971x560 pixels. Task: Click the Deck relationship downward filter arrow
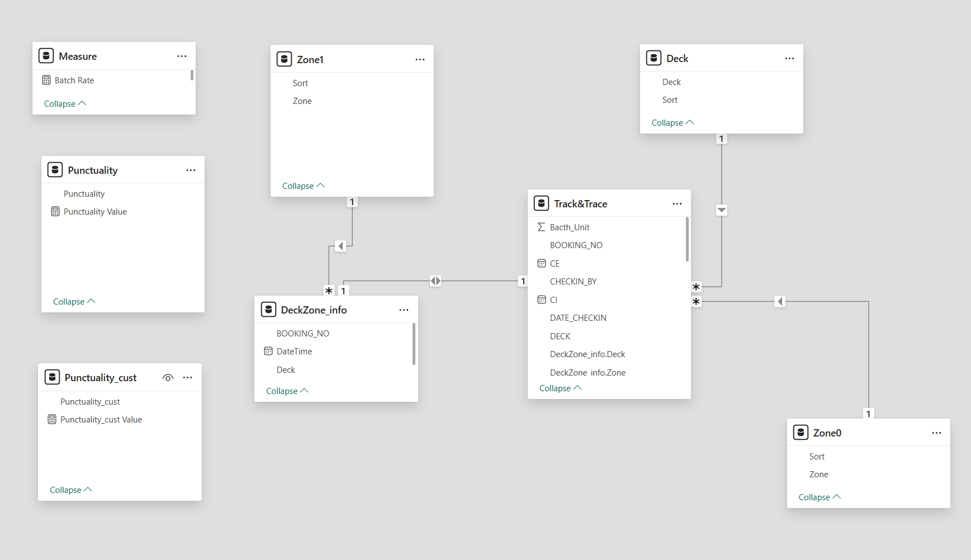(722, 210)
